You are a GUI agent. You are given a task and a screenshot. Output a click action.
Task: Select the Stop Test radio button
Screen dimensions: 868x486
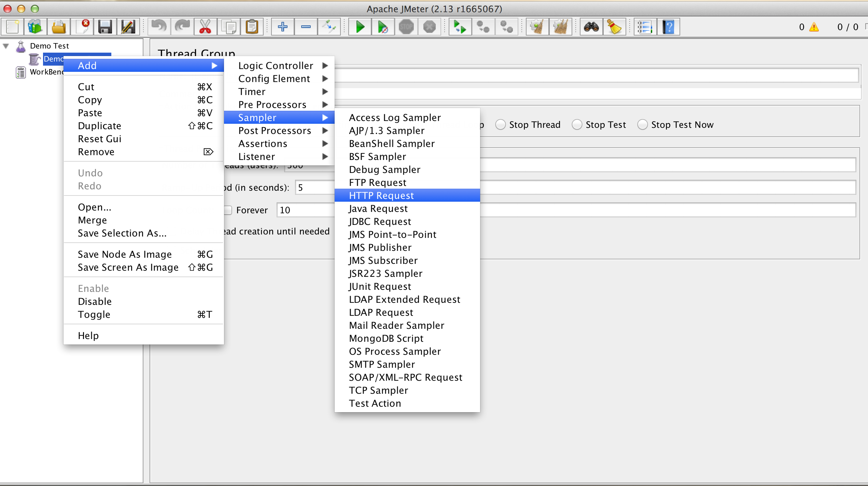point(577,125)
